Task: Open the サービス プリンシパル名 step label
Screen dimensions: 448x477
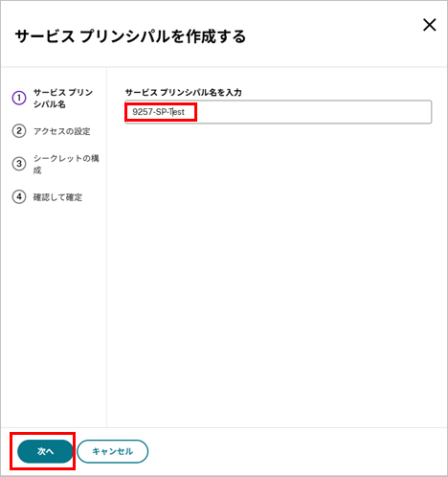Action: point(63,98)
